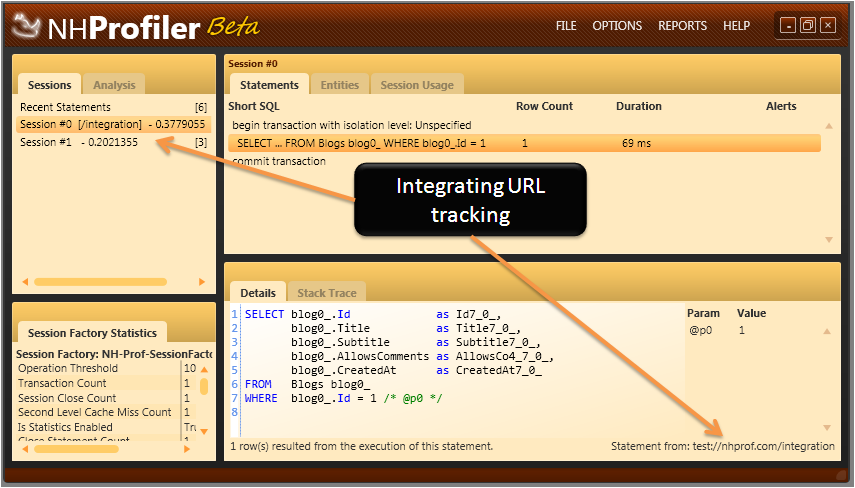Select Session #0 [/integration] row

113,124
